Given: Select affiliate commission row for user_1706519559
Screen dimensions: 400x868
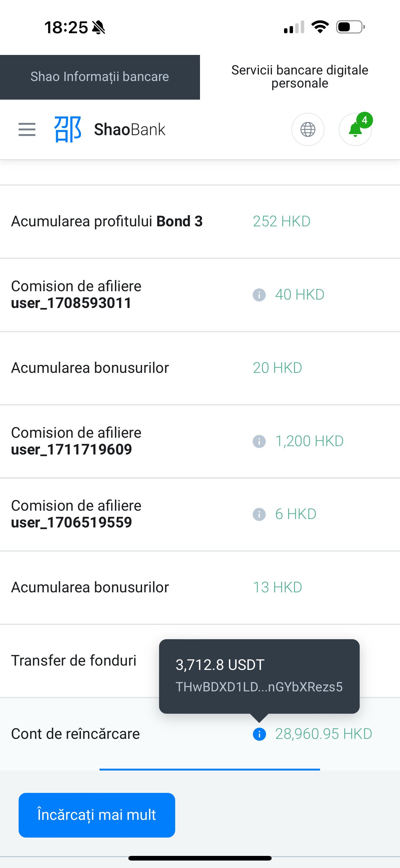Looking at the screenshot, I should click(76, 514).
